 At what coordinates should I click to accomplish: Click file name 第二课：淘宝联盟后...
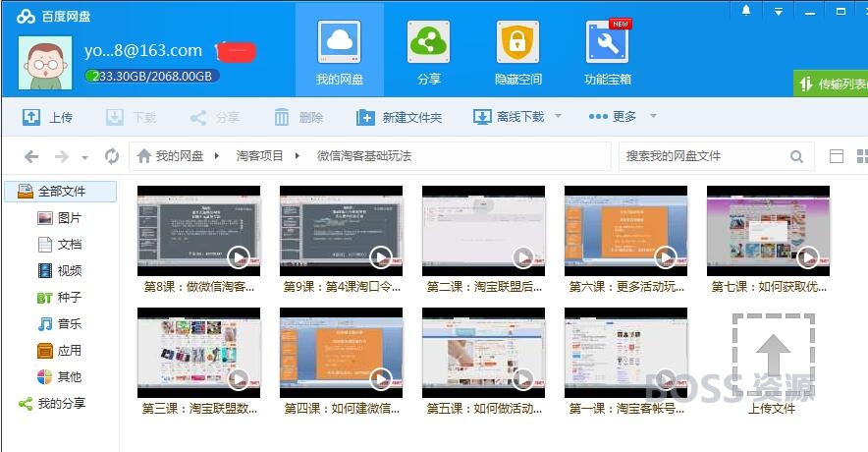(x=484, y=286)
